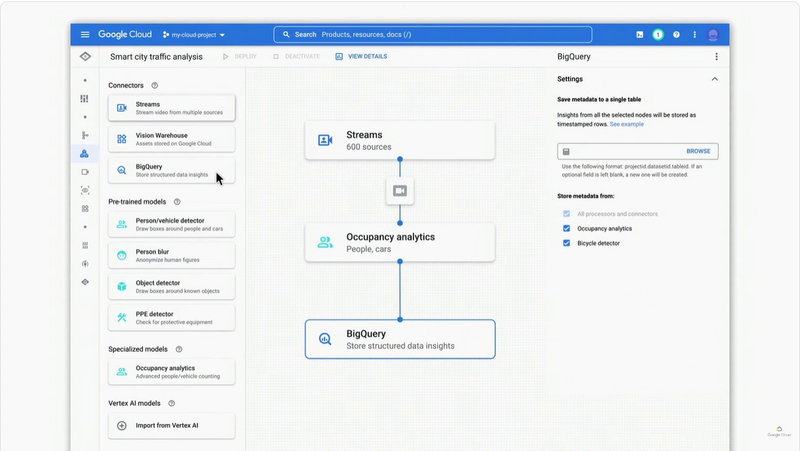
Task: Open the header three-dot settings menu
Action: (x=694, y=35)
